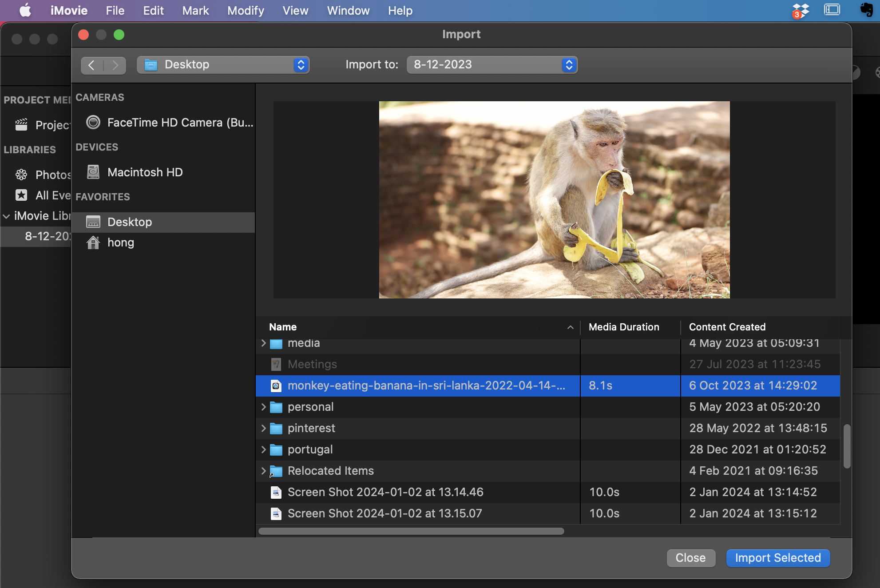
Task: Click Import Selected button
Action: [x=778, y=557]
